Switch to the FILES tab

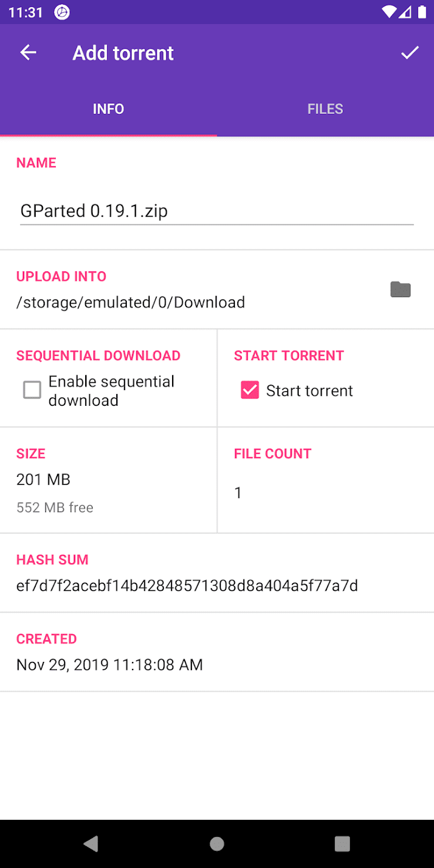click(x=325, y=109)
